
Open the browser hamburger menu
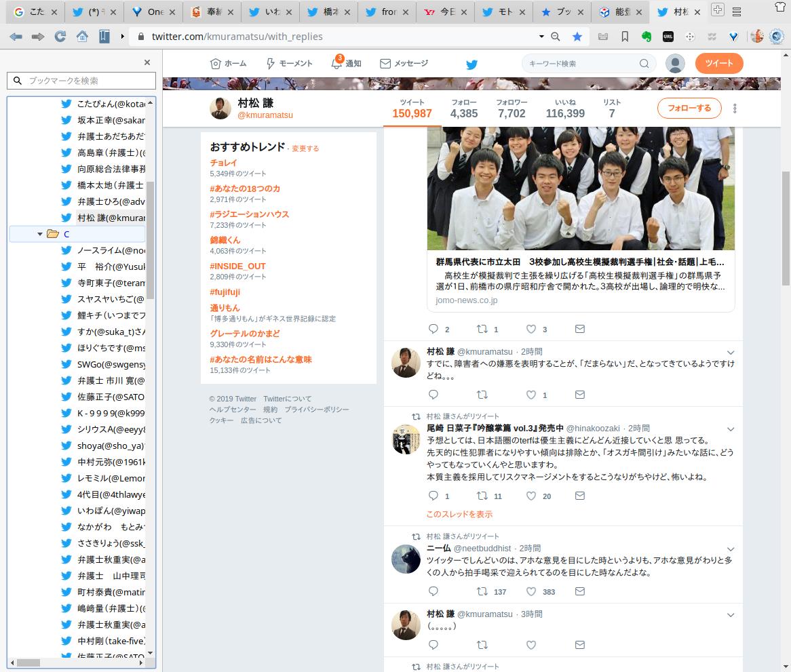point(737,11)
